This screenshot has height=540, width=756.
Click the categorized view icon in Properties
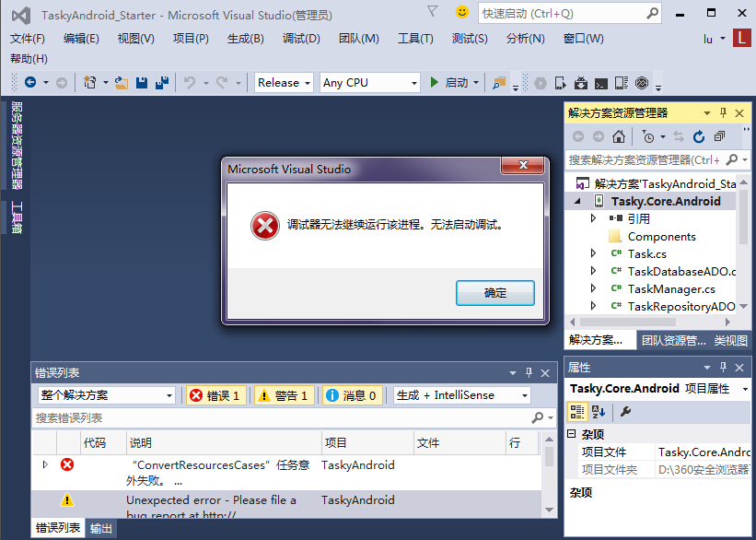[x=576, y=412]
